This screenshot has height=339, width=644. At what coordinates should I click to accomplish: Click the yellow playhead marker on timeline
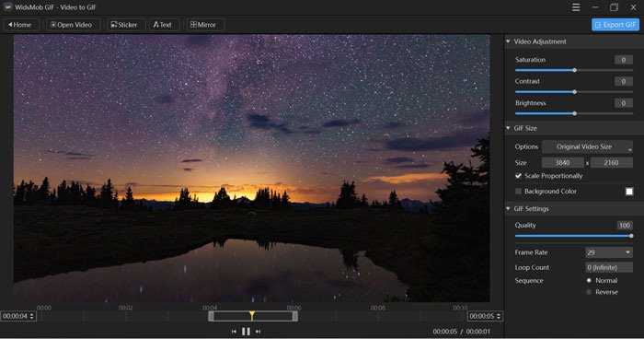[252, 316]
